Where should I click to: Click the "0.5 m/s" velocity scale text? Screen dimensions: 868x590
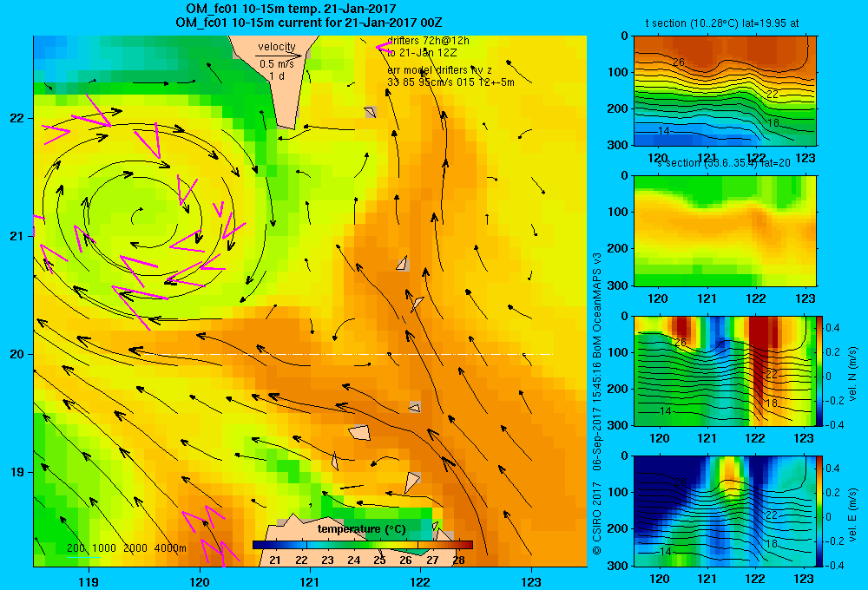coord(277,64)
